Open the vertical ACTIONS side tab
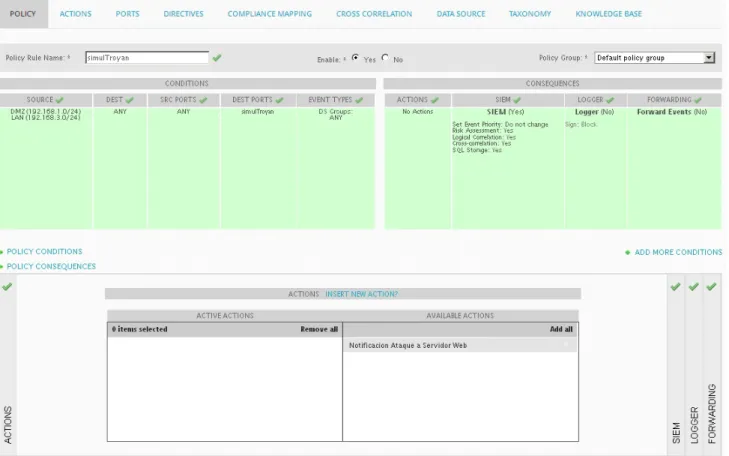This screenshot has width=729, height=456. [x=8, y=424]
